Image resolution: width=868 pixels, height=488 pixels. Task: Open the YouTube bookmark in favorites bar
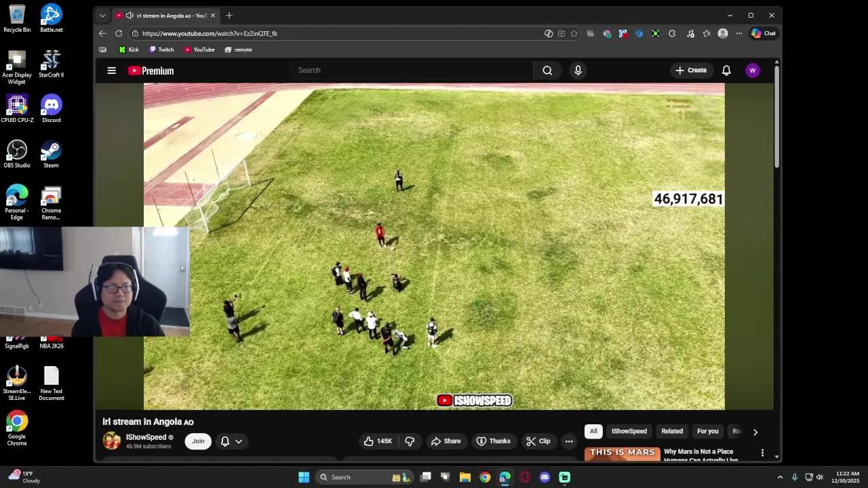(x=199, y=49)
